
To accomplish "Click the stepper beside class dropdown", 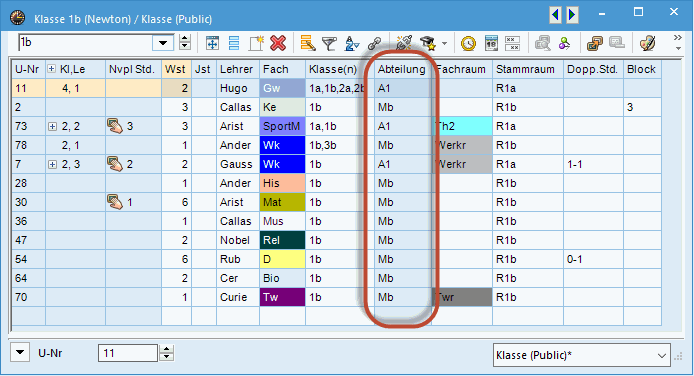I will (185, 43).
